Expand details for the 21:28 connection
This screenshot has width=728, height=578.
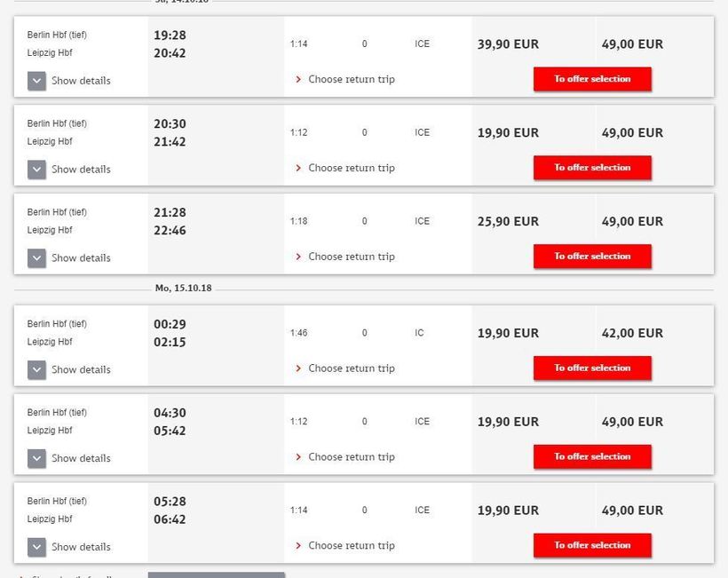pos(36,258)
